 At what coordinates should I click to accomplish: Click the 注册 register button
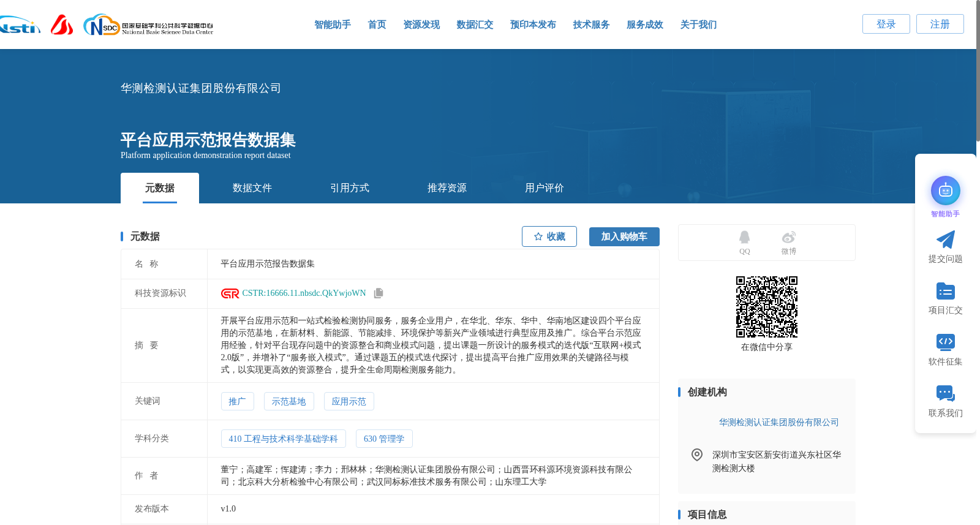point(940,24)
